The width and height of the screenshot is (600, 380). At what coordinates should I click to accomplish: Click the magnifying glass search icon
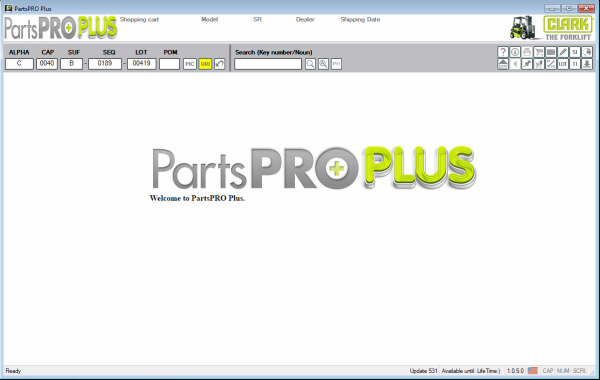point(310,64)
